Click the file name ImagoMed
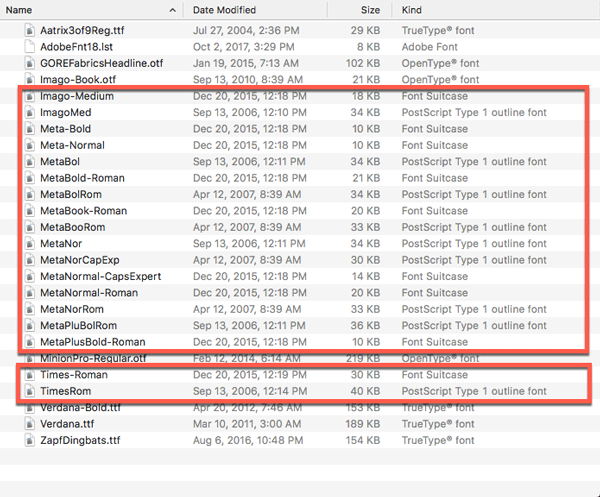The width and height of the screenshot is (600, 497). [66, 112]
